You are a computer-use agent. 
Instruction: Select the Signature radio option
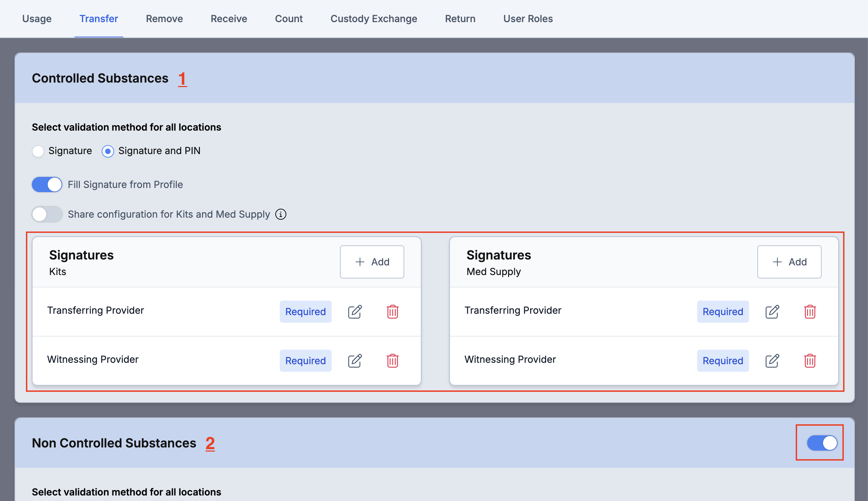(38, 151)
